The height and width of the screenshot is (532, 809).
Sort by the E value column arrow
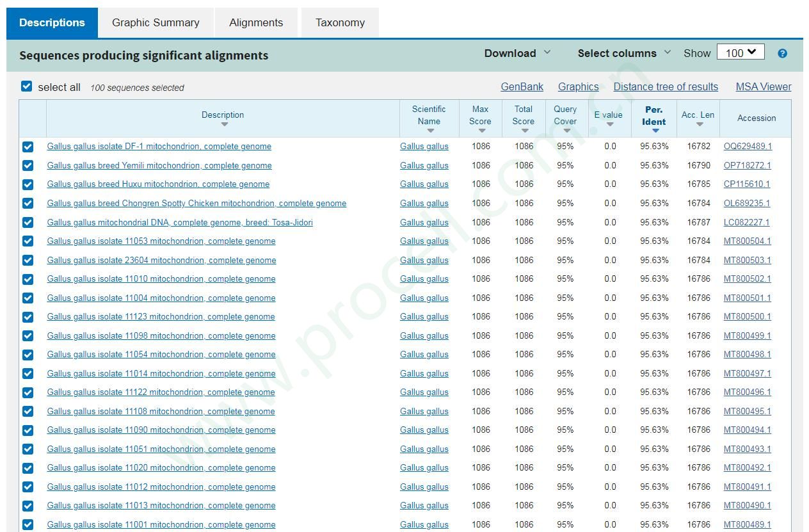pos(609,125)
